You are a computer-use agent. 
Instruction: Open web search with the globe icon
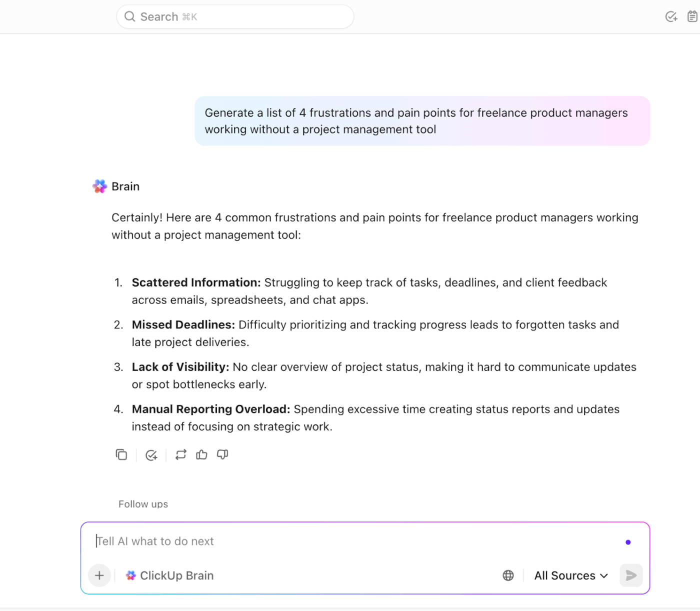pos(508,575)
